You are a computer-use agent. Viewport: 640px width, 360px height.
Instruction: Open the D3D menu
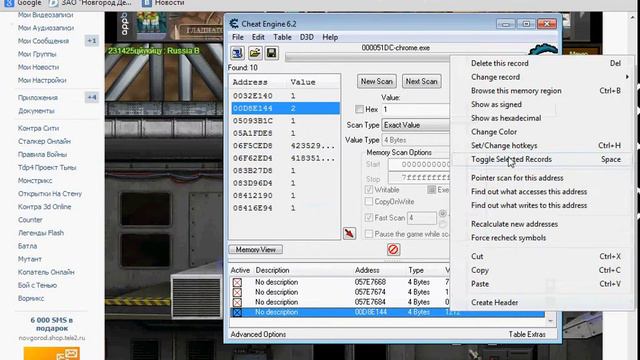pyautogui.click(x=307, y=37)
